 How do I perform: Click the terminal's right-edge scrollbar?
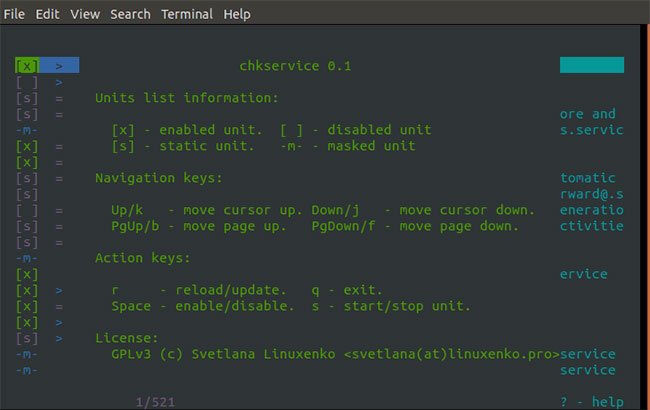[645, 217]
